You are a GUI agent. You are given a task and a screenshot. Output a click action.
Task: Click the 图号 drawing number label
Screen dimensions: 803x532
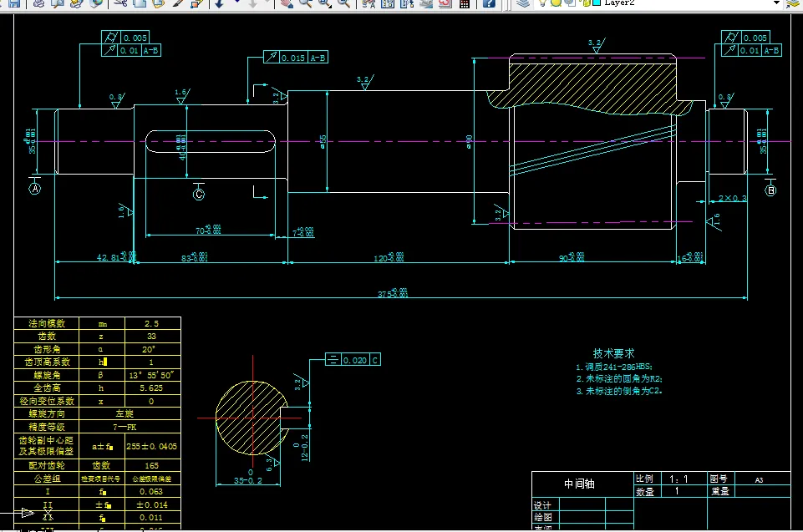719,479
